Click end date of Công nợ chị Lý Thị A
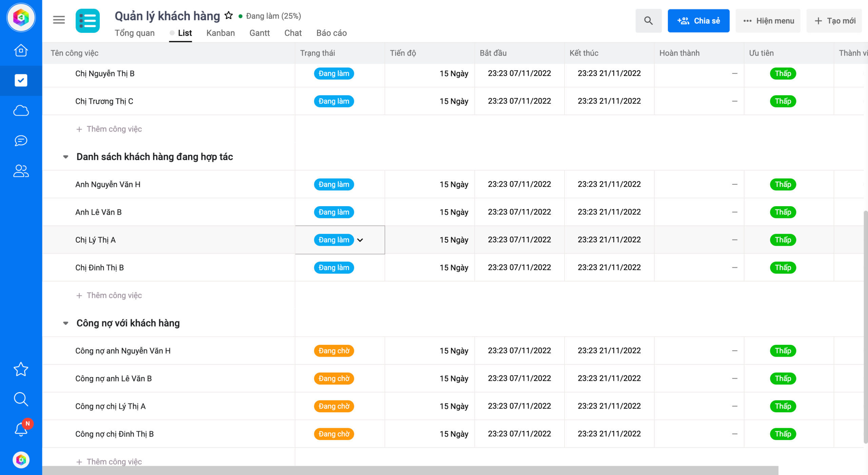868x475 pixels. coord(609,406)
